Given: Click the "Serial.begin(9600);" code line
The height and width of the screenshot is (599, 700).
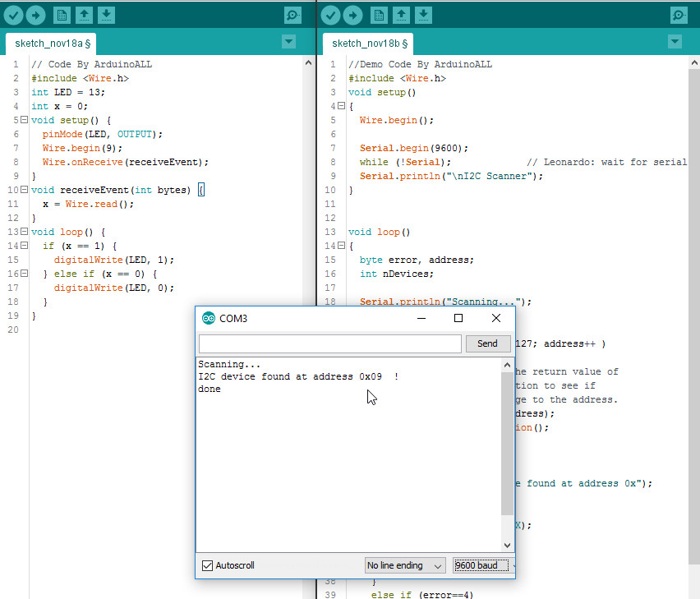Looking at the screenshot, I should 414,148.
